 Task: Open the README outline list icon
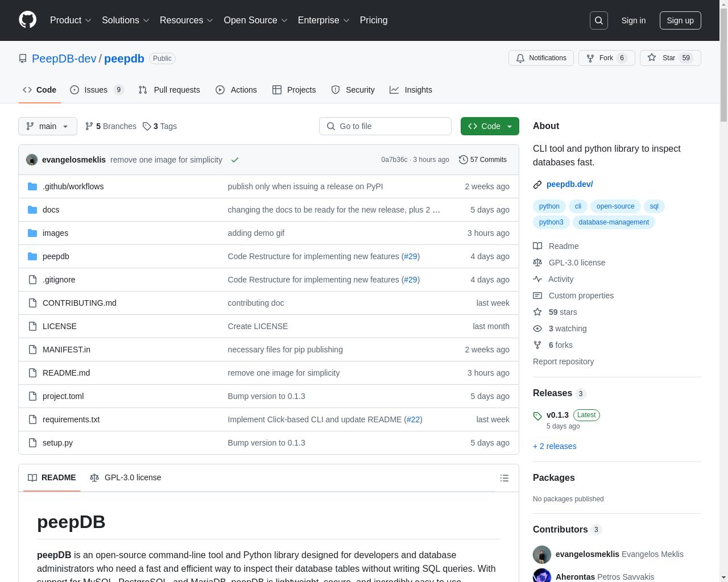(x=504, y=478)
